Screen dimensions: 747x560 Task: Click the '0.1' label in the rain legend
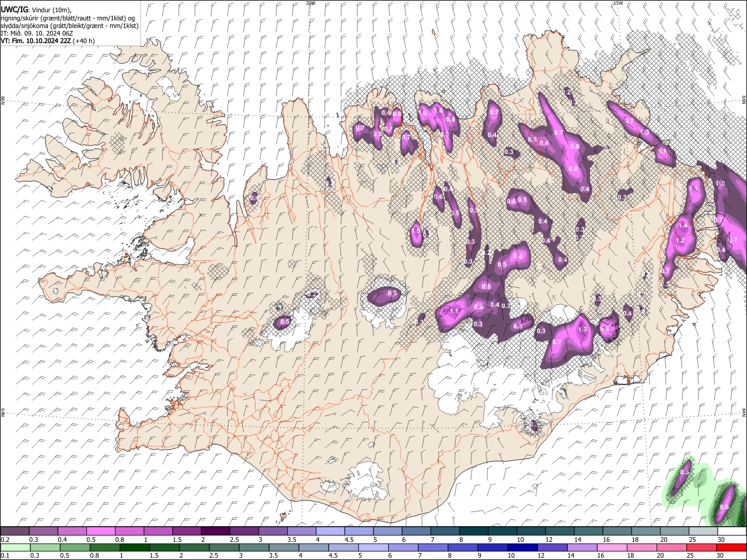[x=5, y=555]
